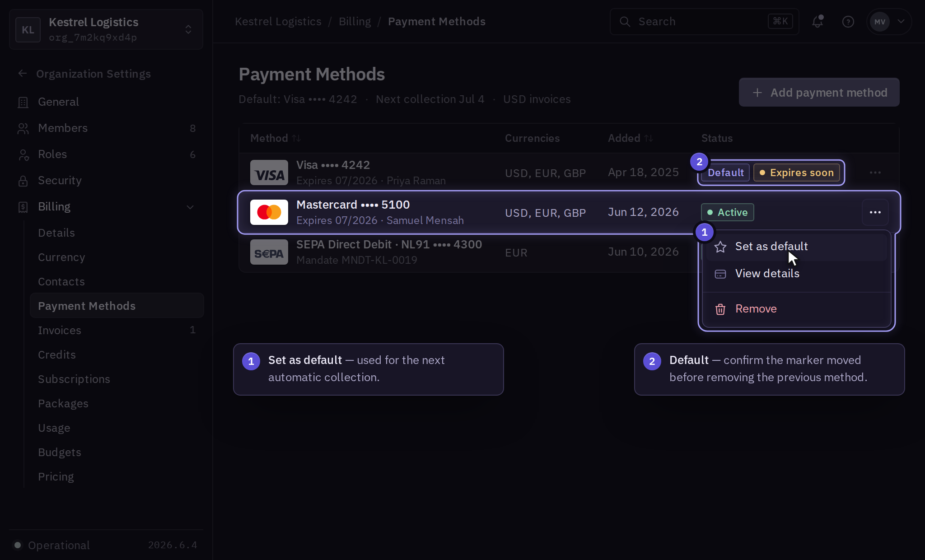
Task: Click the three-dot button on Mastercard row
Action: coord(875,212)
